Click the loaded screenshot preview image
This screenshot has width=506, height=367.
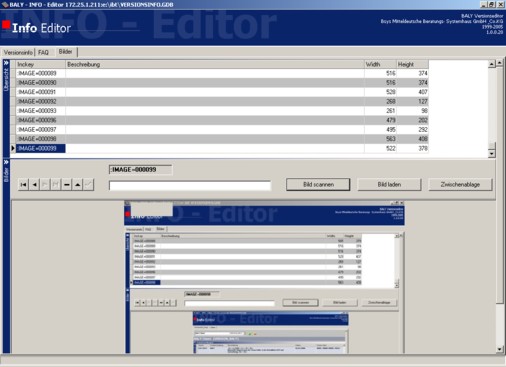264,277
